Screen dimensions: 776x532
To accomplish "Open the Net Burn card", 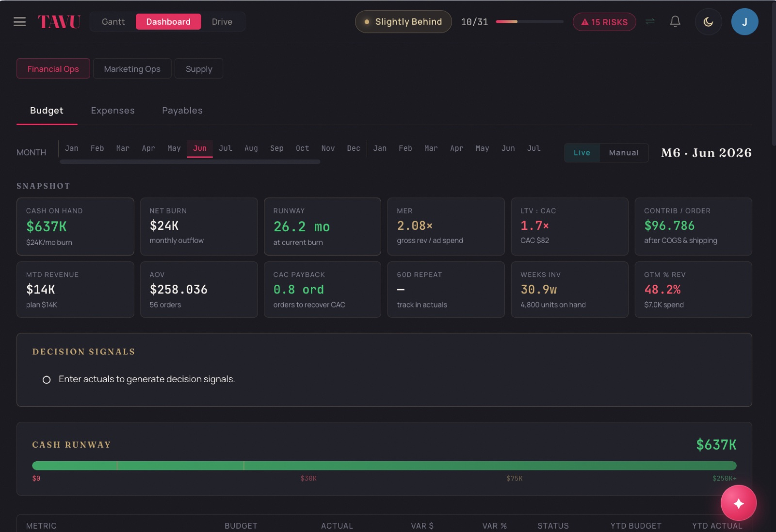I will (199, 226).
